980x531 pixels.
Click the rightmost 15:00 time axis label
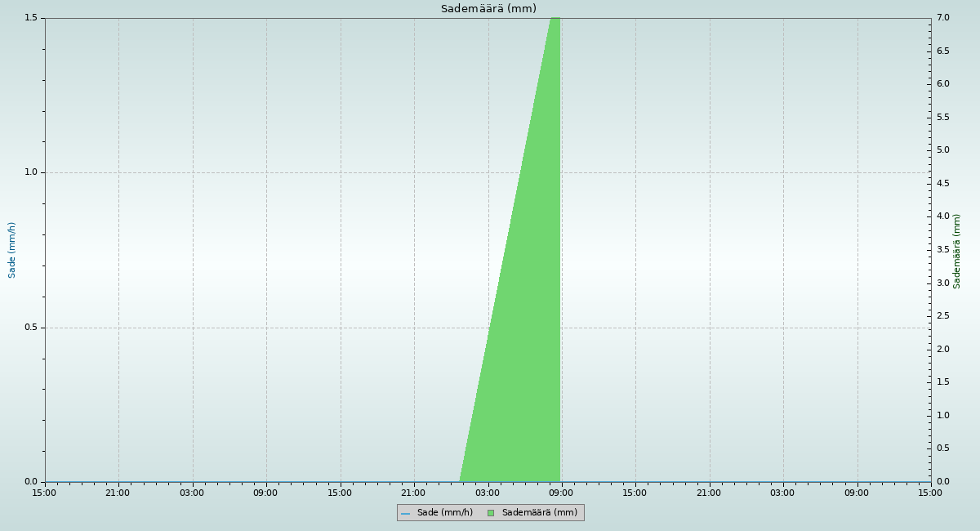[930, 493]
